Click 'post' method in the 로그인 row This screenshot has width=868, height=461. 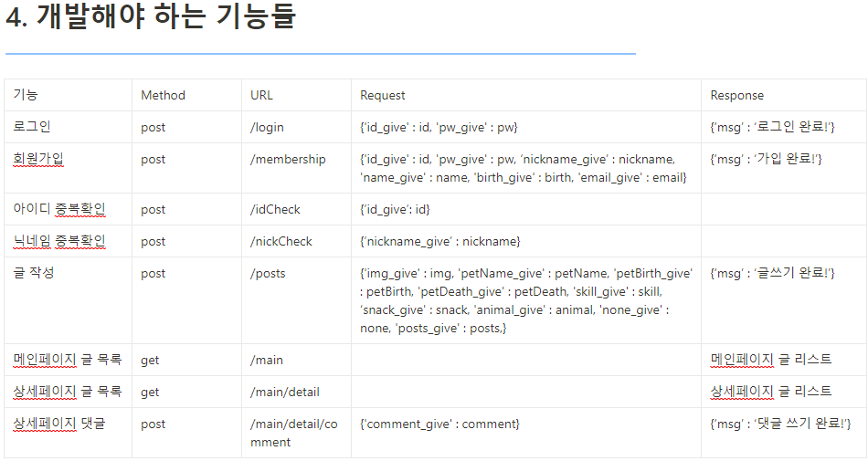tap(153, 128)
